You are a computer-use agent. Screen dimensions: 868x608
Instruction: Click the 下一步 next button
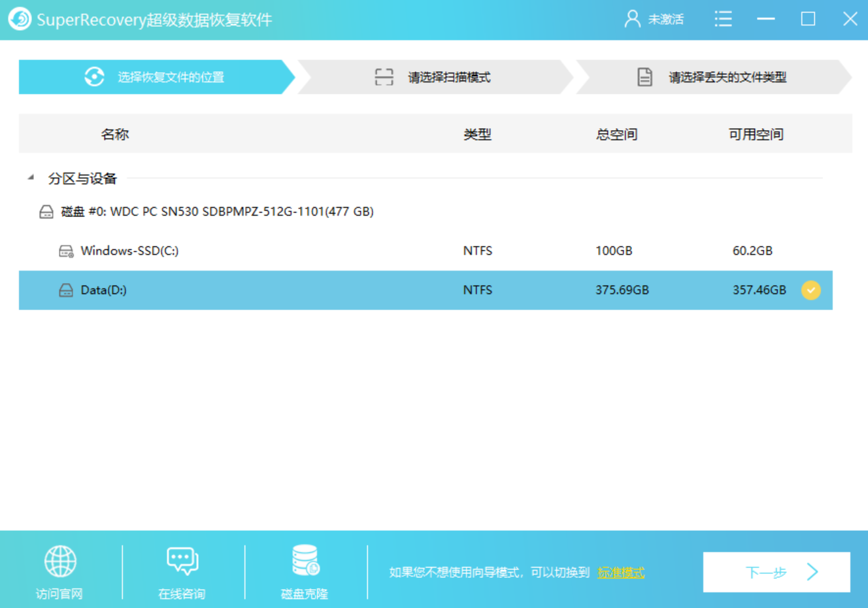click(776, 572)
